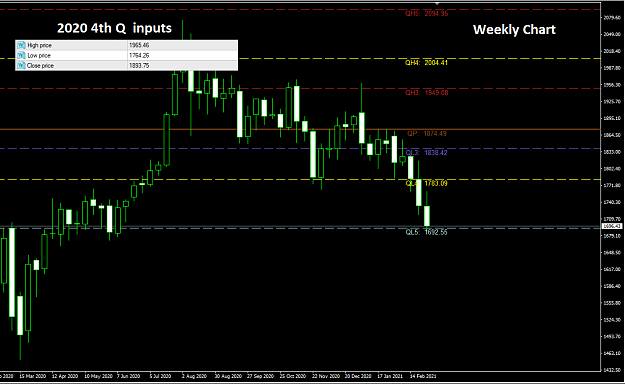Click the Low price value 1764.26

[x=139, y=55]
